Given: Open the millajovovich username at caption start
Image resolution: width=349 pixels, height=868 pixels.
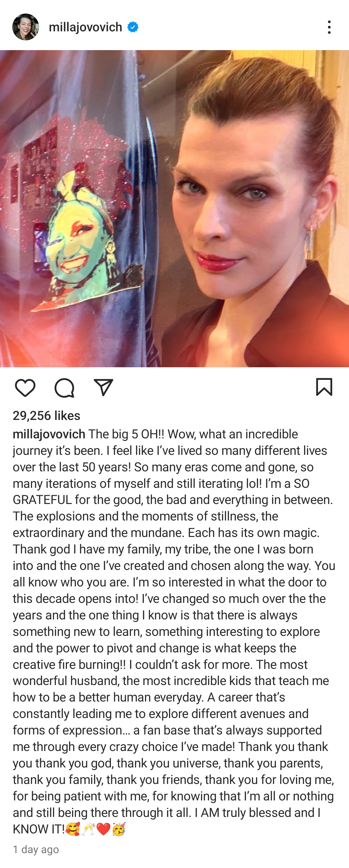Looking at the screenshot, I should [49, 434].
